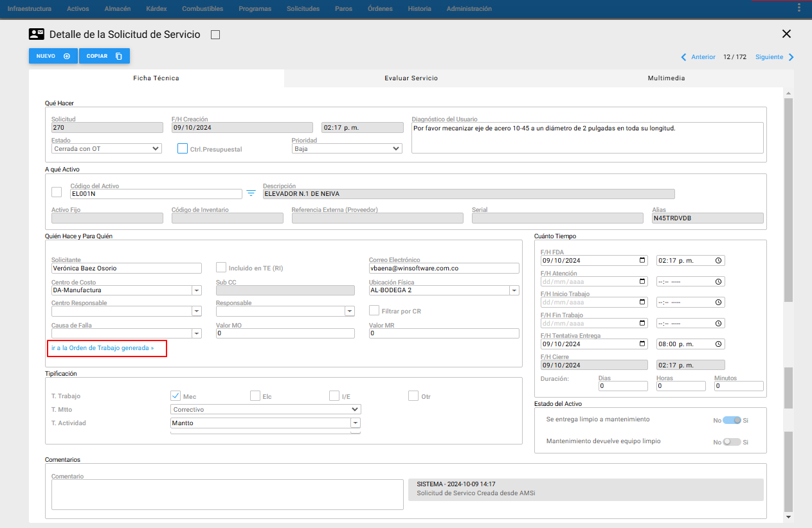Viewport: 812px width, 528px height.
Task: Open clock picker for F/H FDA time
Action: tap(719, 261)
